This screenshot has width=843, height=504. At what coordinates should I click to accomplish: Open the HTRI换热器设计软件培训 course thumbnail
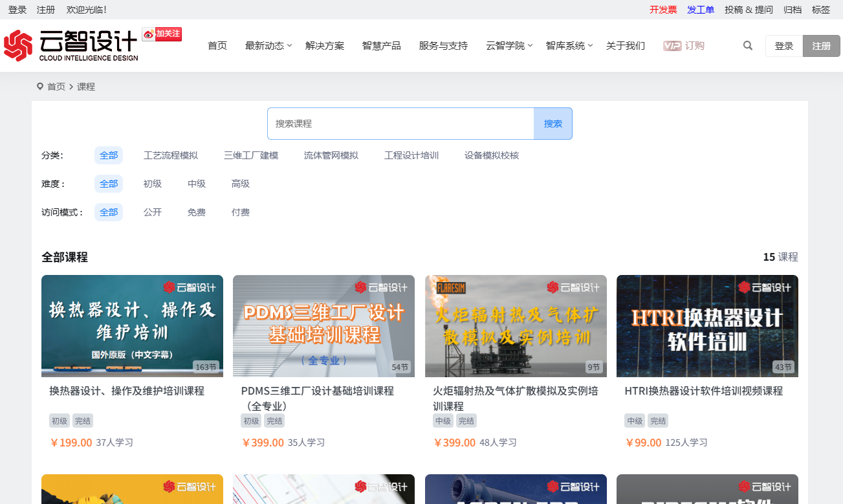pos(707,326)
